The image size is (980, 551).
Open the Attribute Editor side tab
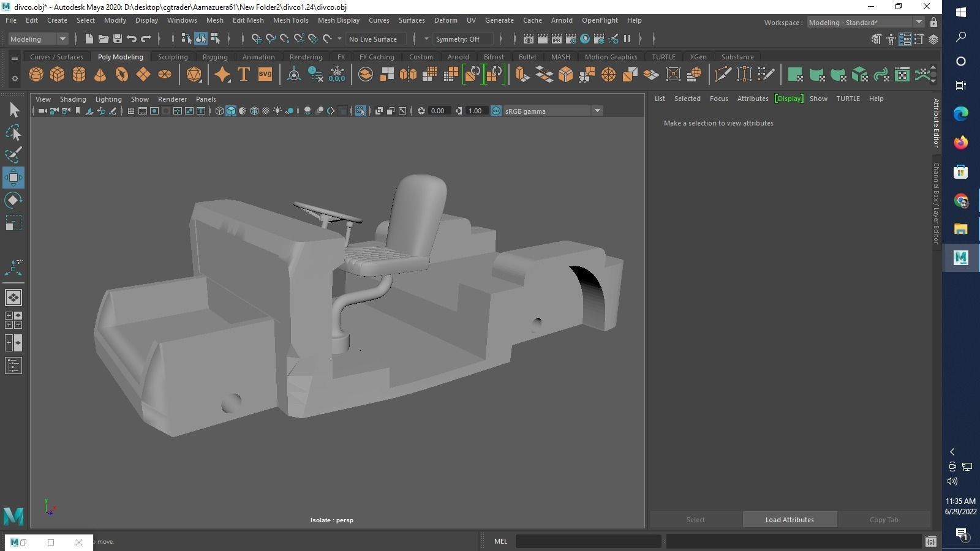pos(936,122)
